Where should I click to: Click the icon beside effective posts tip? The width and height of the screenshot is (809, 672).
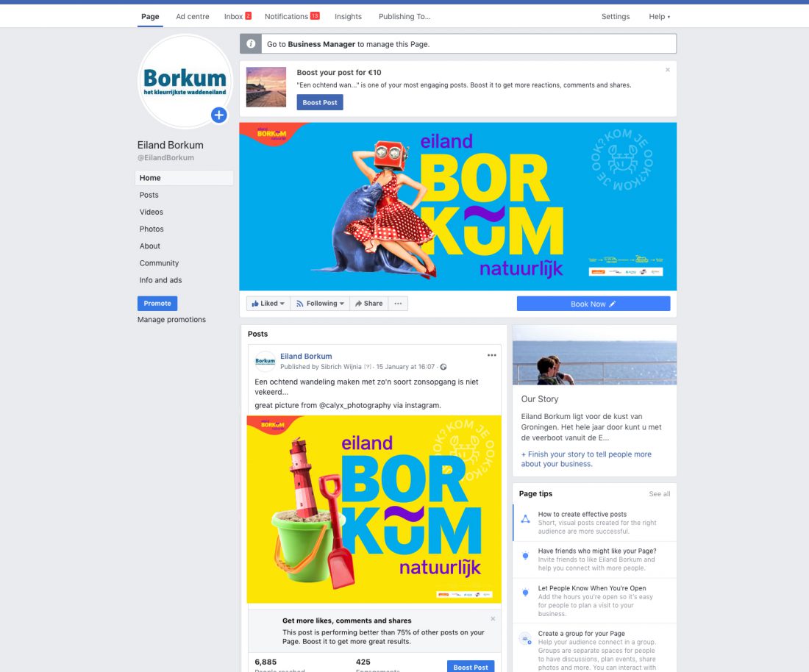point(525,519)
